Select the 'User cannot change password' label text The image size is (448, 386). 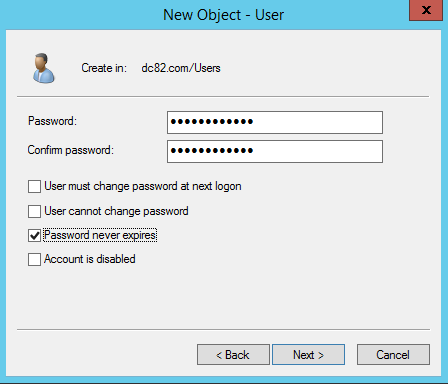(x=116, y=211)
